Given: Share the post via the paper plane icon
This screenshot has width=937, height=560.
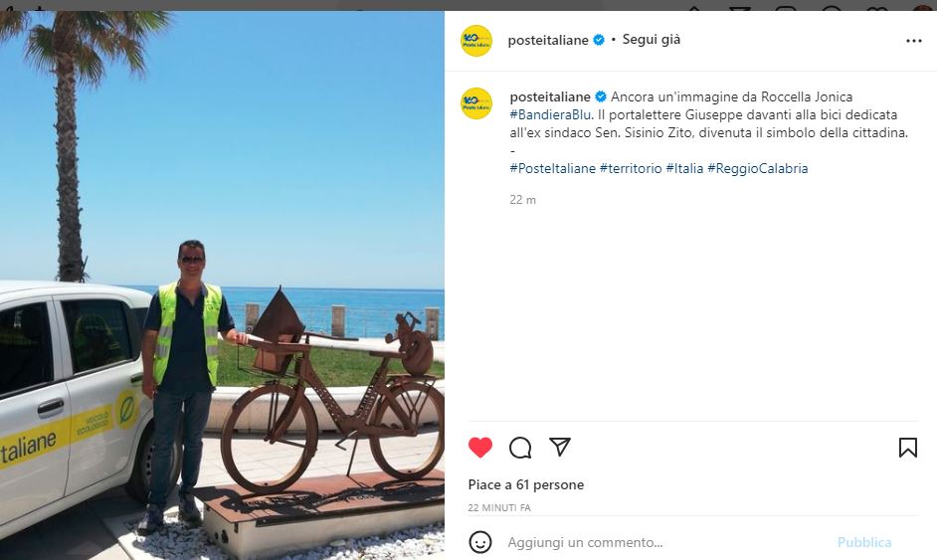Looking at the screenshot, I should (x=560, y=447).
